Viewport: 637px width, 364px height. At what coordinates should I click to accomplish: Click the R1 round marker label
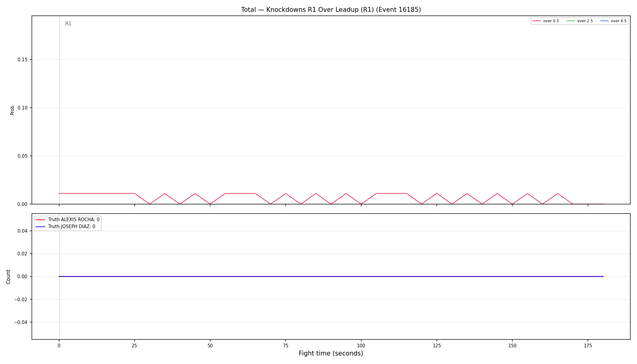pos(68,24)
